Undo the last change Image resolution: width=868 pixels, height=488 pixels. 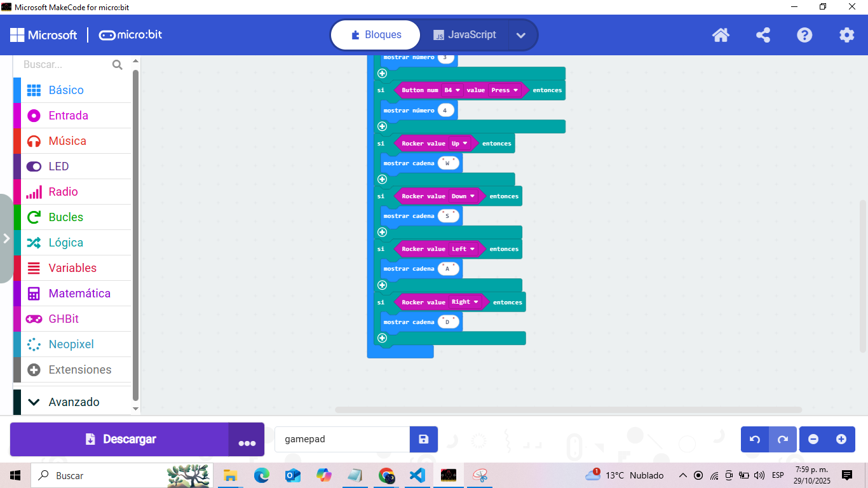(x=755, y=439)
